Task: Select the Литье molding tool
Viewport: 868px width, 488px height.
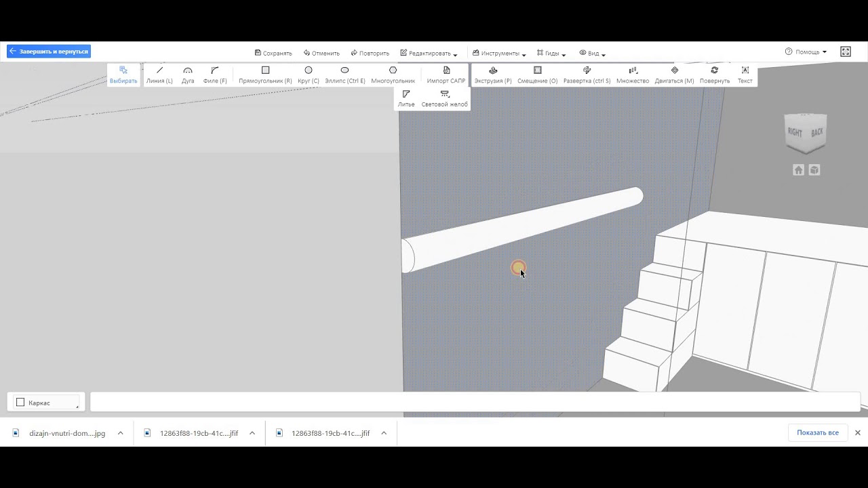Action: pos(406,99)
